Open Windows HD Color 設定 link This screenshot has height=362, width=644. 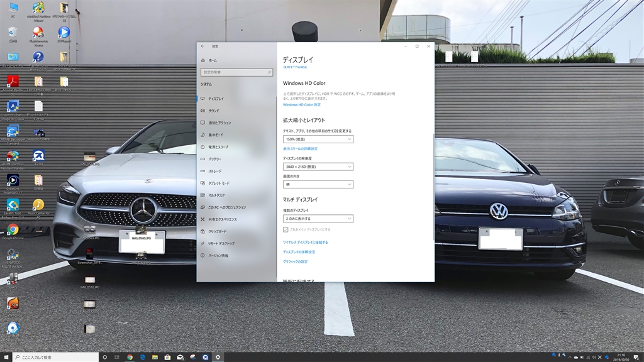[x=301, y=105]
